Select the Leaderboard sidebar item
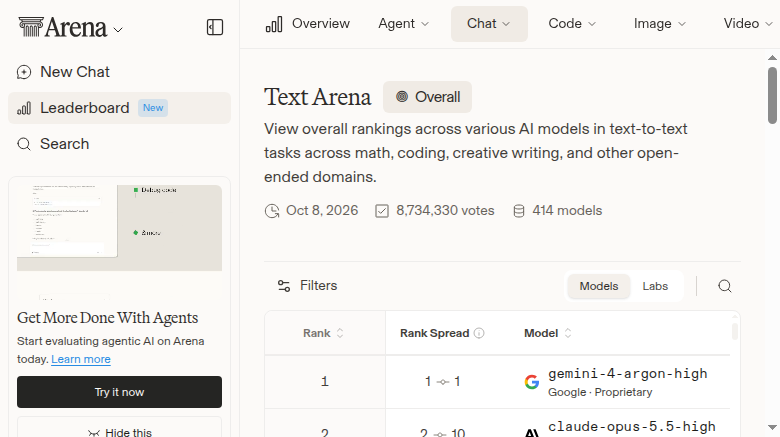The width and height of the screenshot is (780, 437). click(x=119, y=108)
